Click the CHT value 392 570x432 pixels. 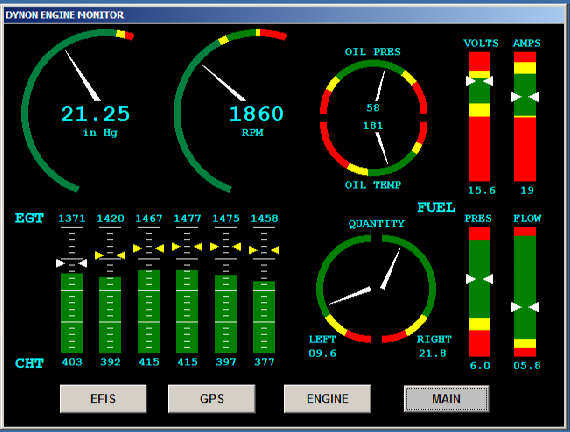(110, 362)
